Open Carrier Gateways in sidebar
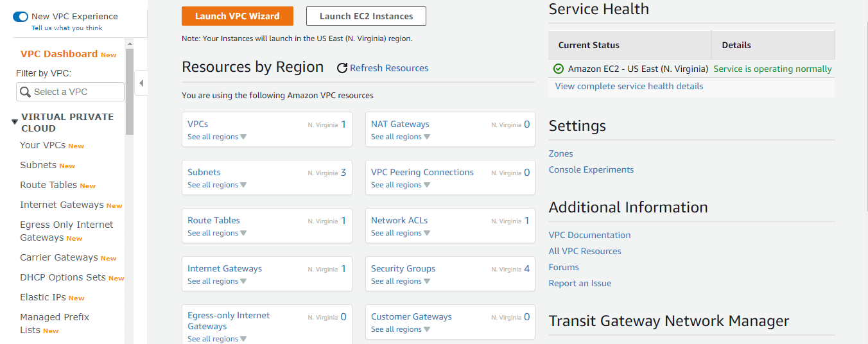Screen dimensions: 868x344 pyautogui.click(x=58, y=257)
